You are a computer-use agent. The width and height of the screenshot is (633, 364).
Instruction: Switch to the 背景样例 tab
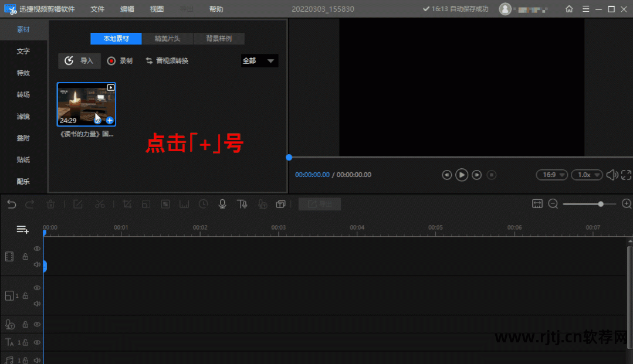coord(219,39)
